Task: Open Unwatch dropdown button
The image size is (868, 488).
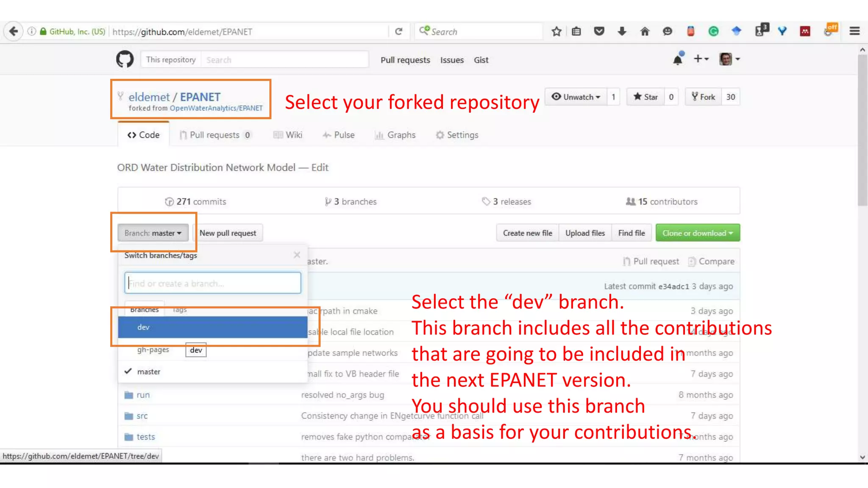Action: [576, 97]
